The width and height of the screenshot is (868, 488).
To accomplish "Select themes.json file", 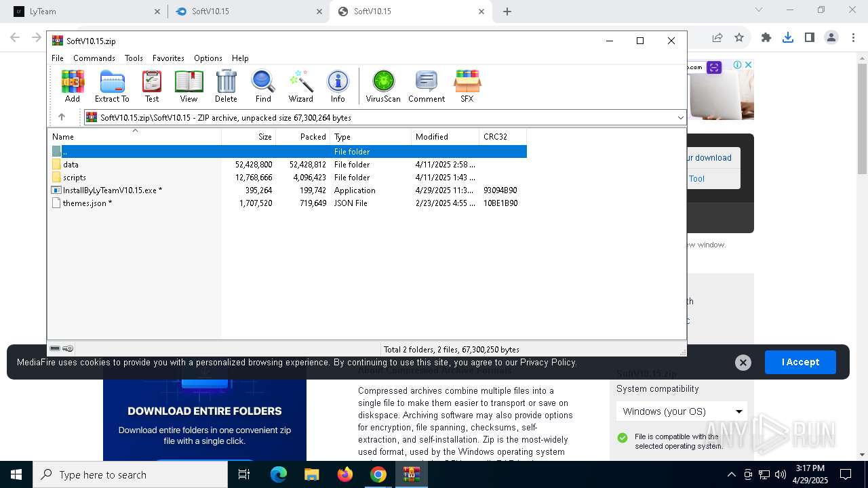I will [x=288, y=203].
